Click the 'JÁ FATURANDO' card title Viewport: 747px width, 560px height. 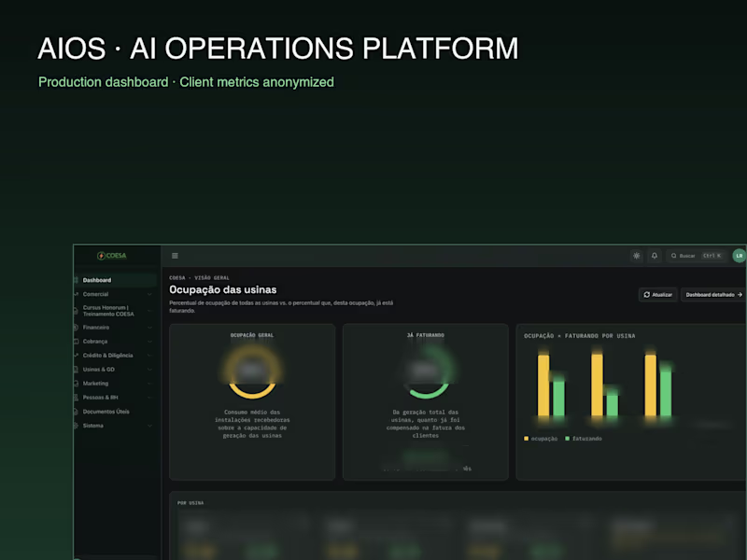426,335
